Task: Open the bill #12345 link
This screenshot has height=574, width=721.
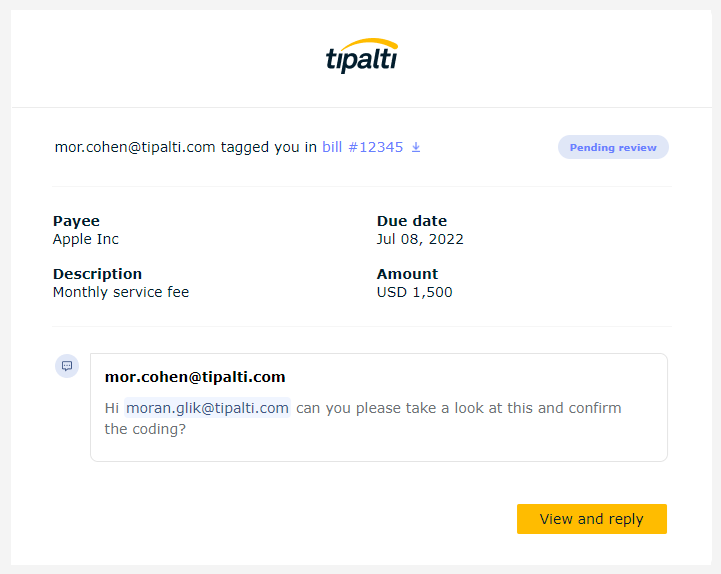Action: pos(362,147)
